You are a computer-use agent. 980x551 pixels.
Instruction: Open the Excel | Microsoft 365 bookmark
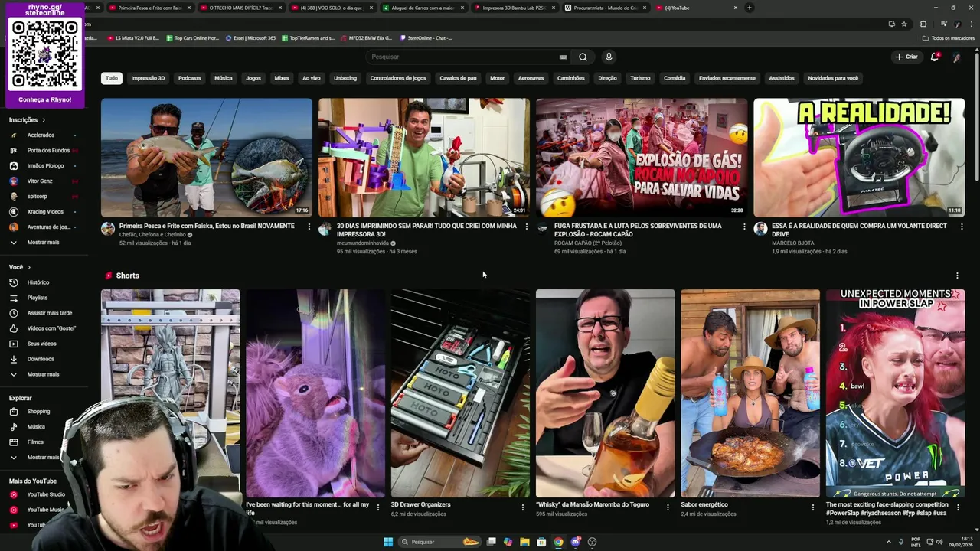(250, 37)
